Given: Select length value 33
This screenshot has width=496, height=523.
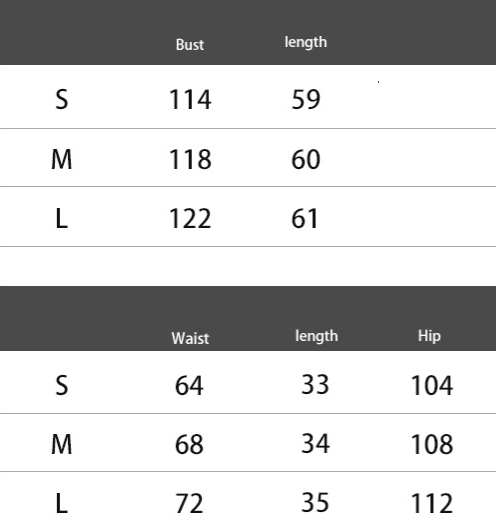Looking at the screenshot, I should pyautogui.click(x=315, y=384).
